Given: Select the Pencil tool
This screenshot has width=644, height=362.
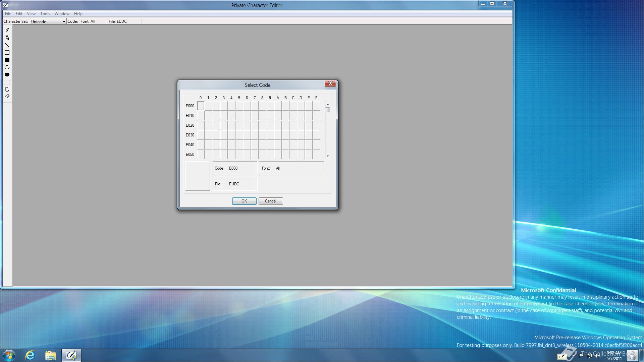Looking at the screenshot, I should [x=7, y=30].
